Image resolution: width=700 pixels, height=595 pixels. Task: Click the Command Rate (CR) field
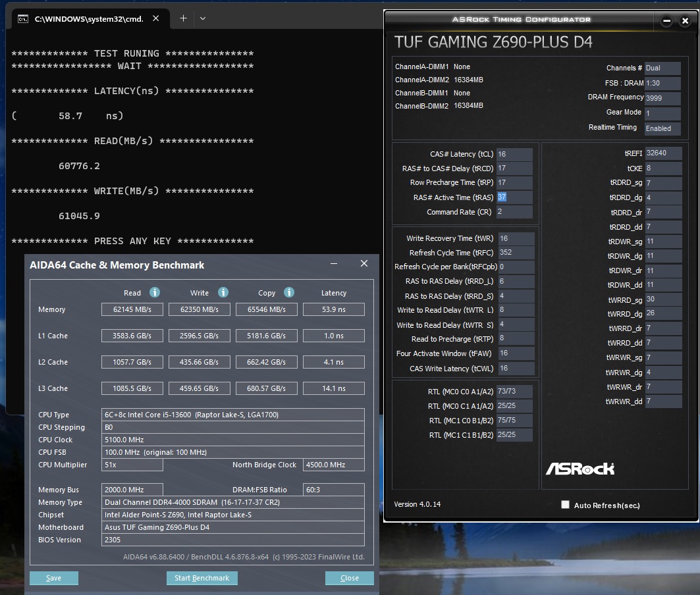tap(515, 211)
